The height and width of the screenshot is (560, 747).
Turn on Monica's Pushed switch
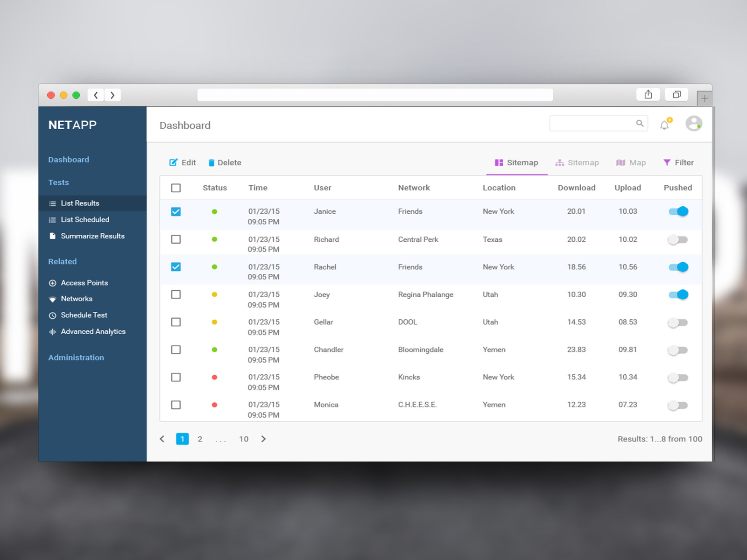677,405
